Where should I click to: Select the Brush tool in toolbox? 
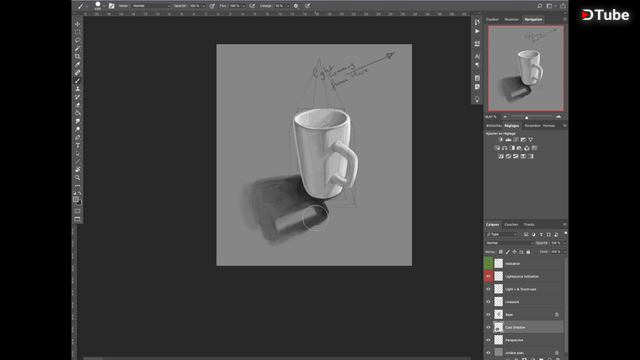click(x=78, y=81)
